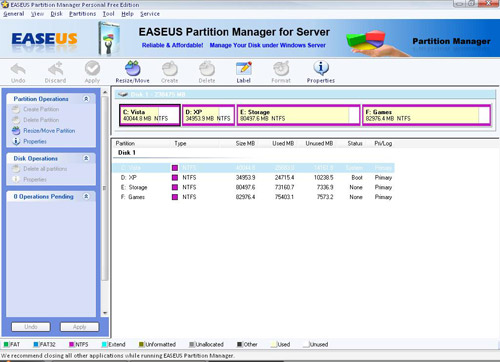Image resolution: width=500 pixels, height=362 pixels.
Task: Select the F: Games row in list
Action: point(253,197)
